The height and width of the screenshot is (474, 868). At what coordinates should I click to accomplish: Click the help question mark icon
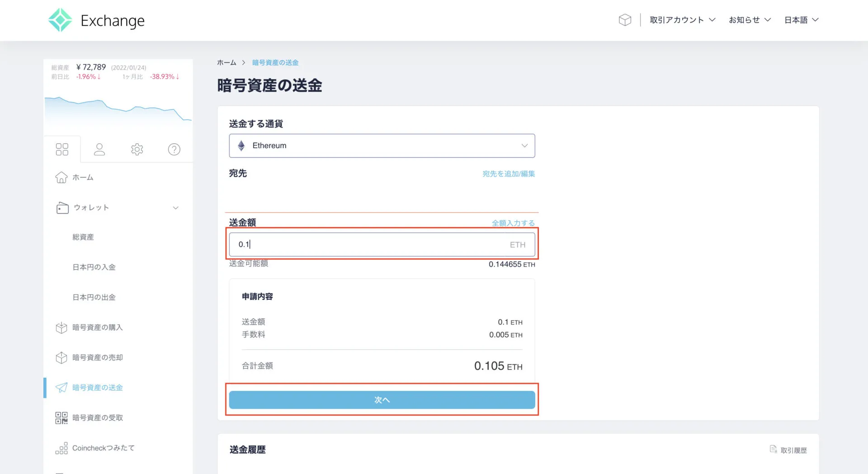174,149
